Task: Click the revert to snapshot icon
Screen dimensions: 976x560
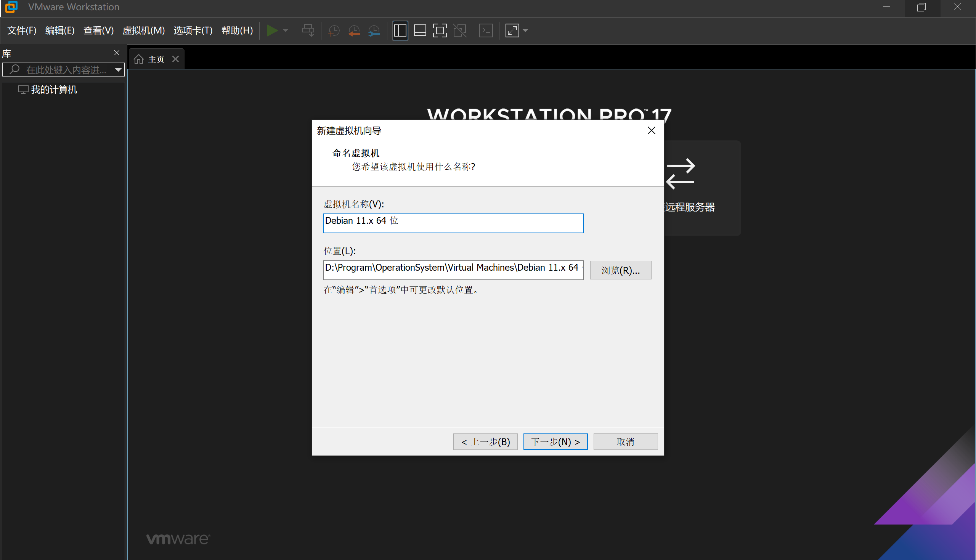Action: click(x=354, y=30)
